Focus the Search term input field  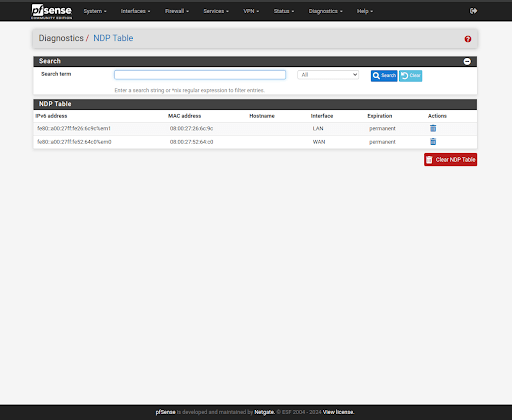(200, 75)
